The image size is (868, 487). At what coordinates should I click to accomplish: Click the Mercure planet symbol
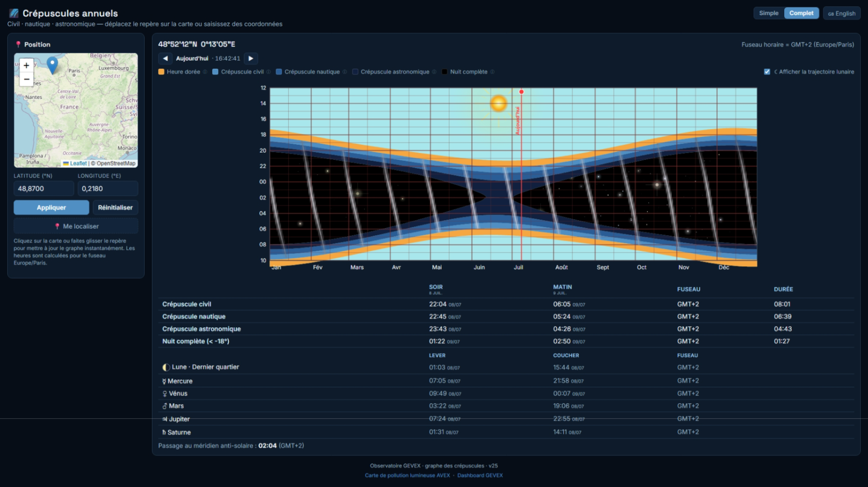[164, 382]
